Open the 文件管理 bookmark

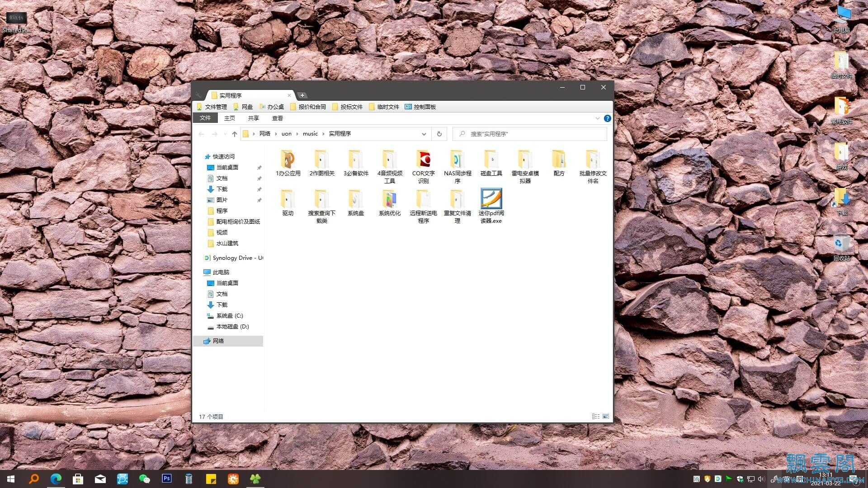[212, 107]
